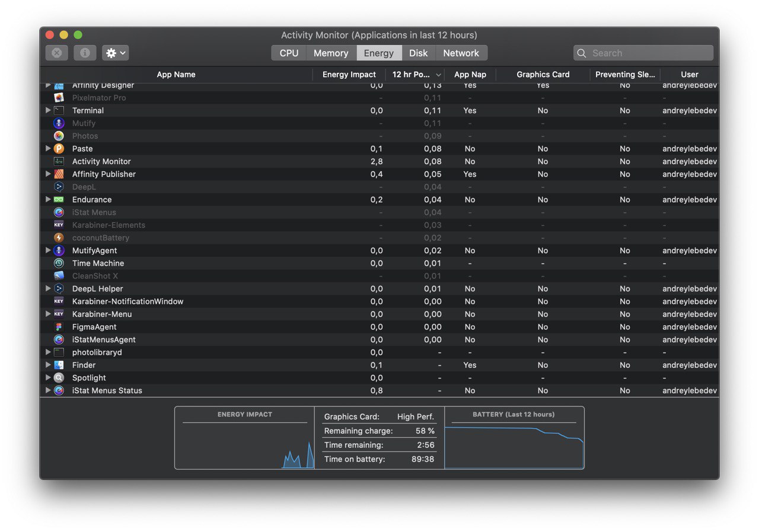The height and width of the screenshot is (532, 759).
Task: Expand the iStat Menus Status row
Action: click(x=48, y=390)
